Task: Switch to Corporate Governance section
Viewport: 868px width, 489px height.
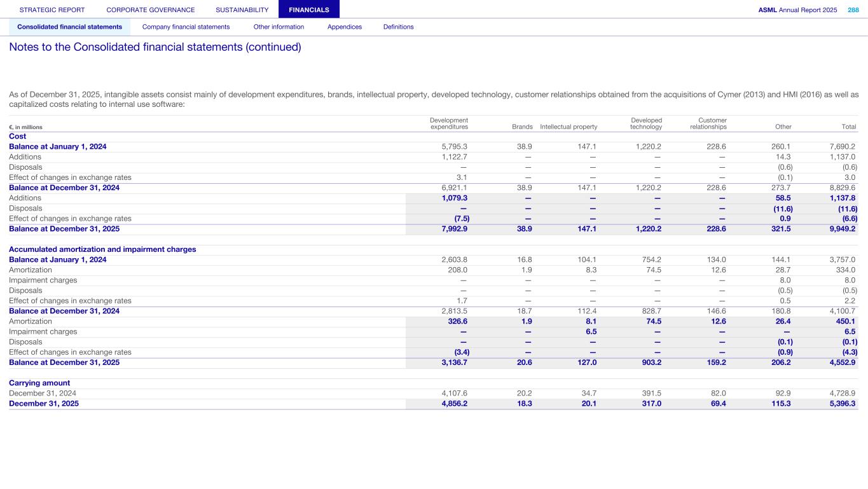Action: pos(151,10)
